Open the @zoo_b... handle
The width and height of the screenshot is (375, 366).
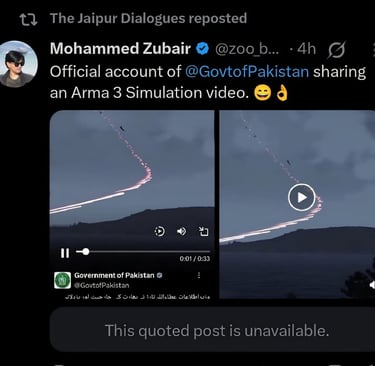(x=247, y=49)
